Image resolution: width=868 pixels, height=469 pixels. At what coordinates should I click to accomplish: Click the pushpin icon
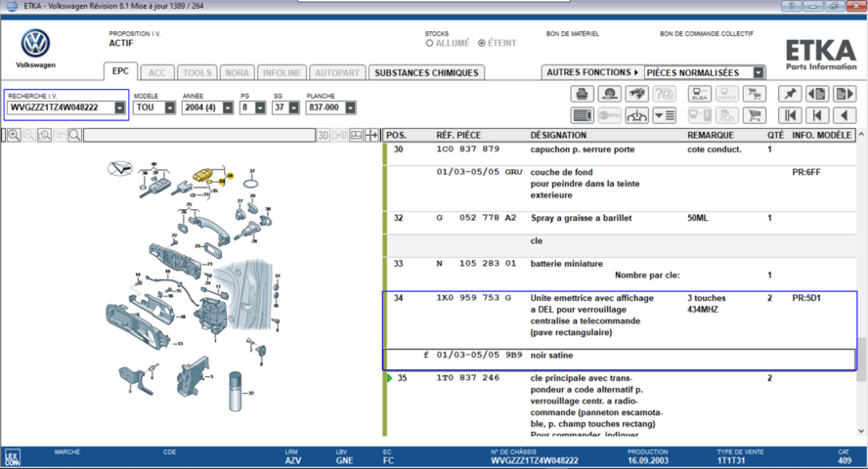pyautogui.click(x=790, y=94)
